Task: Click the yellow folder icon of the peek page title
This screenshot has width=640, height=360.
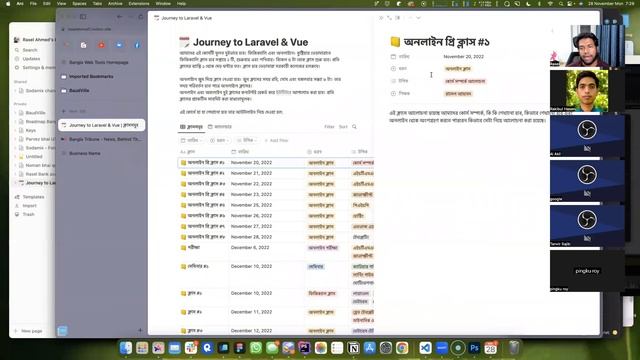Action: [x=395, y=42]
